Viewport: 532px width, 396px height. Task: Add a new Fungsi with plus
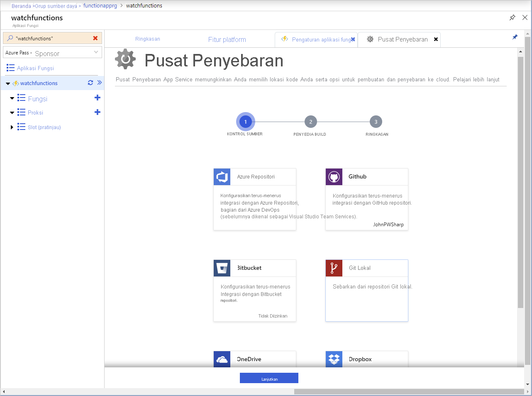98,98
